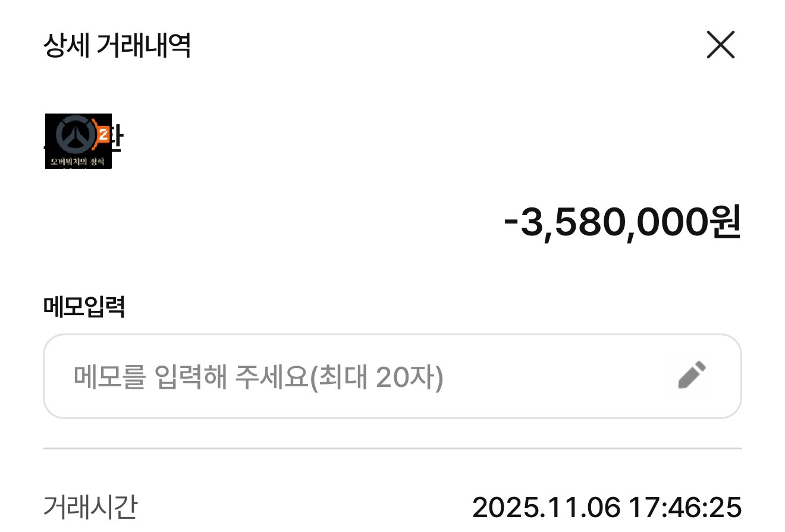The height and width of the screenshot is (532, 785).
Task: Close the 상세 거래내역 panel
Action: (720, 45)
